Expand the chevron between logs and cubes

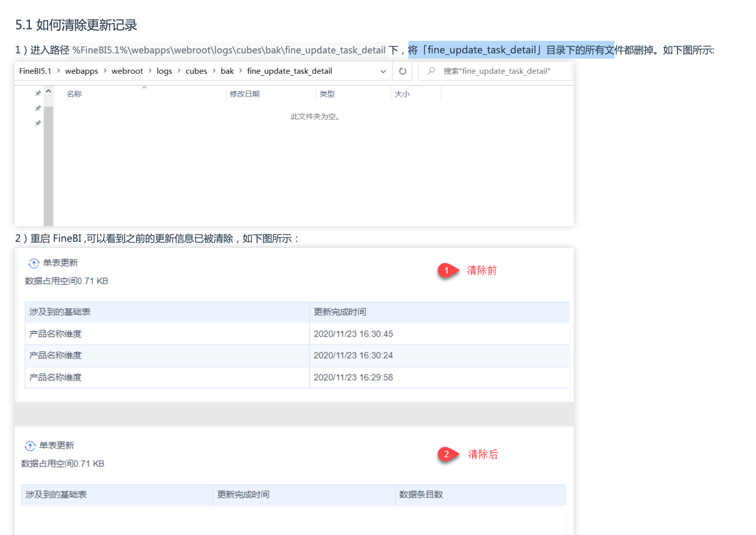pyautogui.click(x=179, y=71)
